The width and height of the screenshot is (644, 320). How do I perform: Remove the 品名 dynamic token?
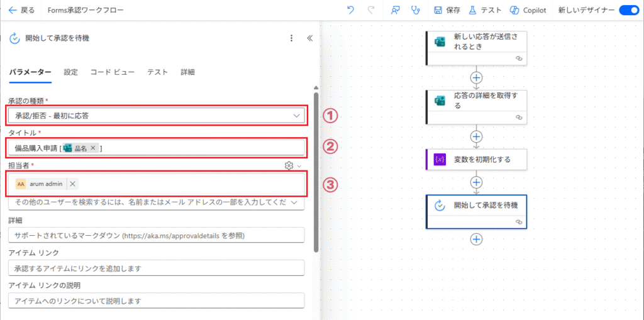coord(93,148)
